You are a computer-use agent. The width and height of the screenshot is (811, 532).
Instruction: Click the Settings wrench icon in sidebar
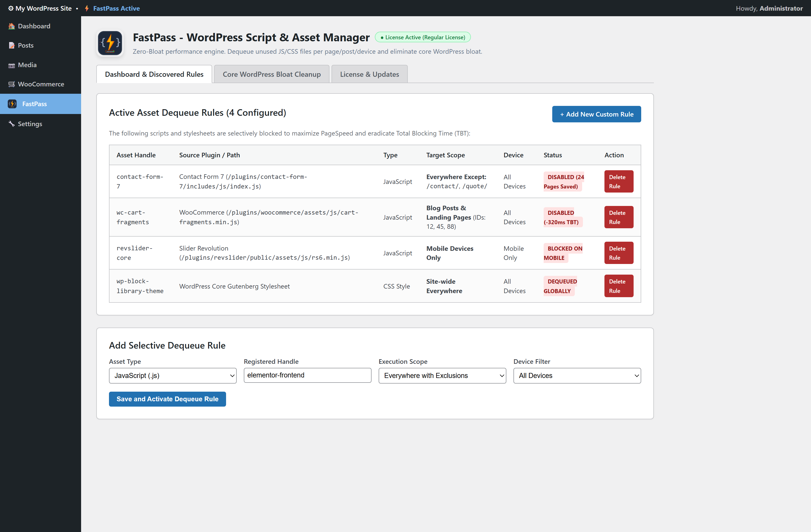[12, 124]
